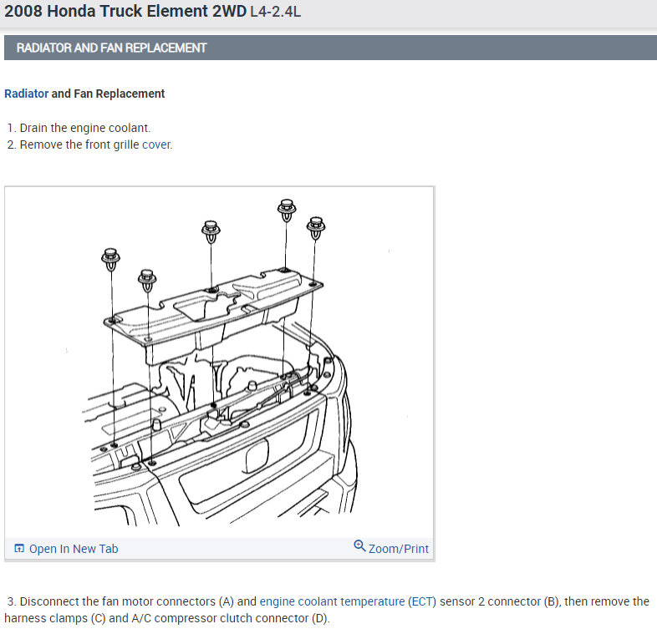Click step '1. Drain the engine coolant.'
The height and width of the screenshot is (644, 657).
(x=79, y=128)
